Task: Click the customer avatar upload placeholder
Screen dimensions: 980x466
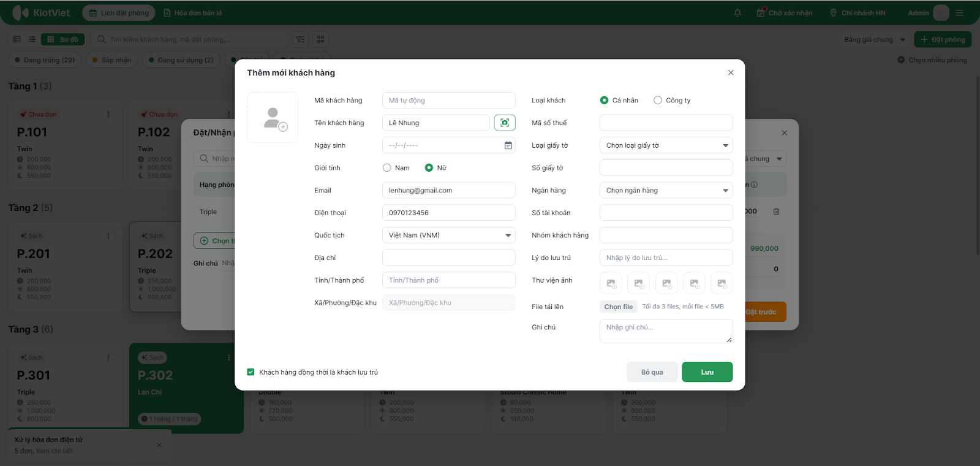Action: click(273, 118)
